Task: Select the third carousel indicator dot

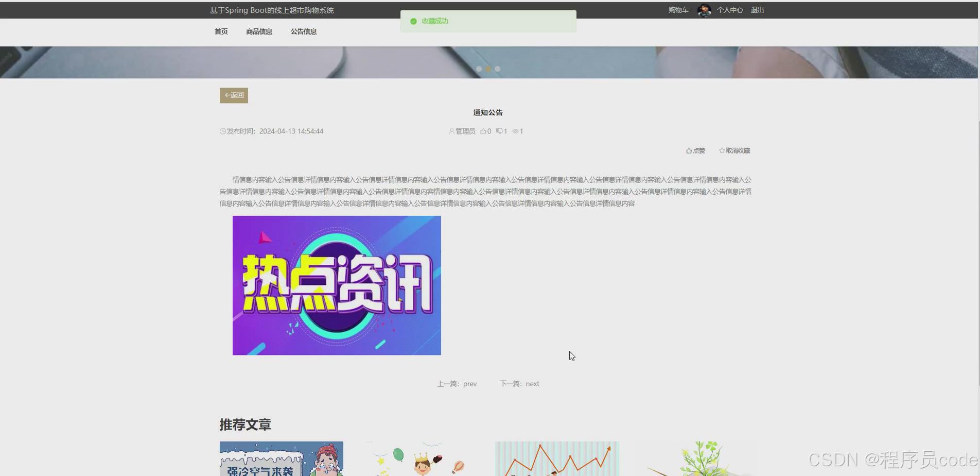Action: pyautogui.click(x=497, y=69)
